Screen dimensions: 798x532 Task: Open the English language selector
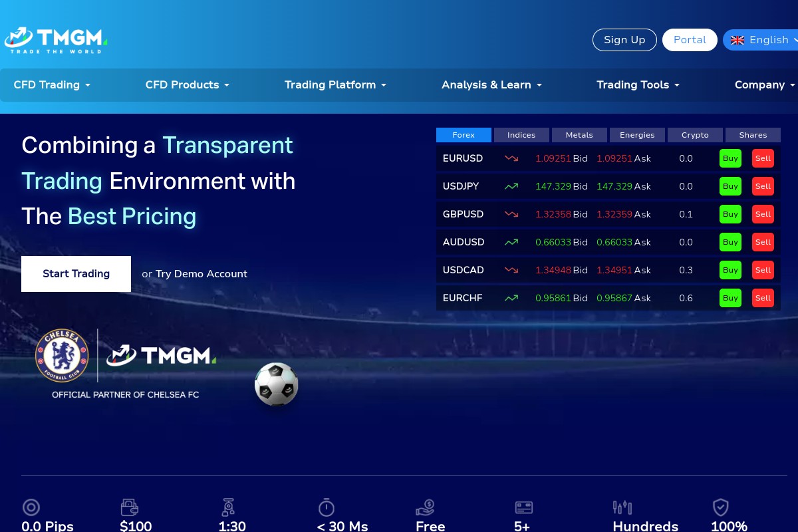pos(761,40)
